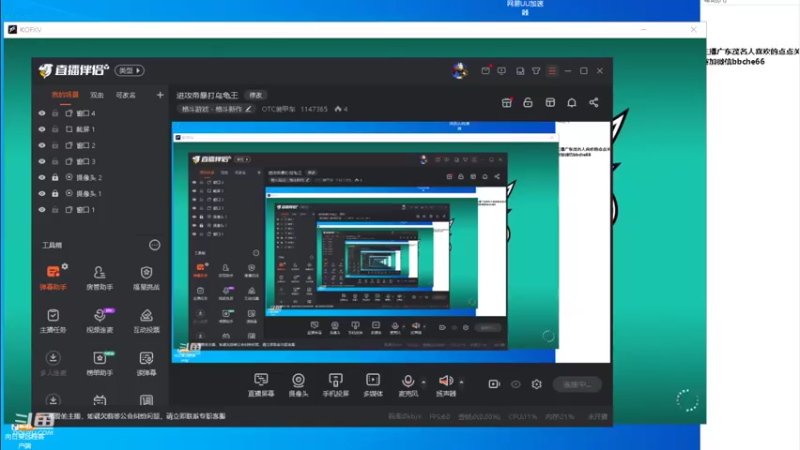This screenshot has height=450, width=800.
Task: Open the 榜单助手 tool
Action: [99, 363]
